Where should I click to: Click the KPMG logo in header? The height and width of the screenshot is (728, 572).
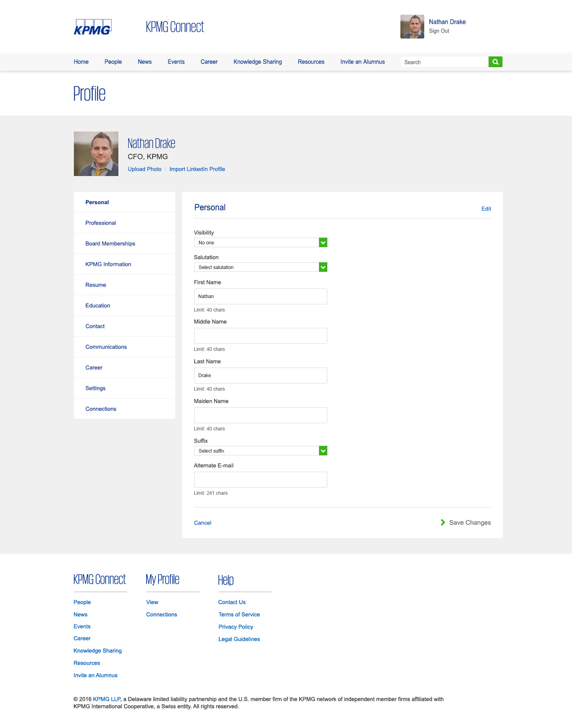coord(93,27)
